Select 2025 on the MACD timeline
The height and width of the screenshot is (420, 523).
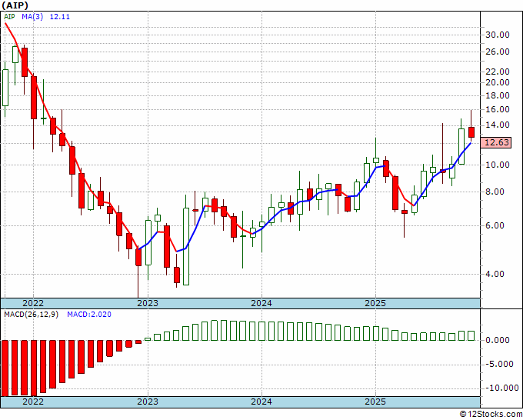(375, 402)
